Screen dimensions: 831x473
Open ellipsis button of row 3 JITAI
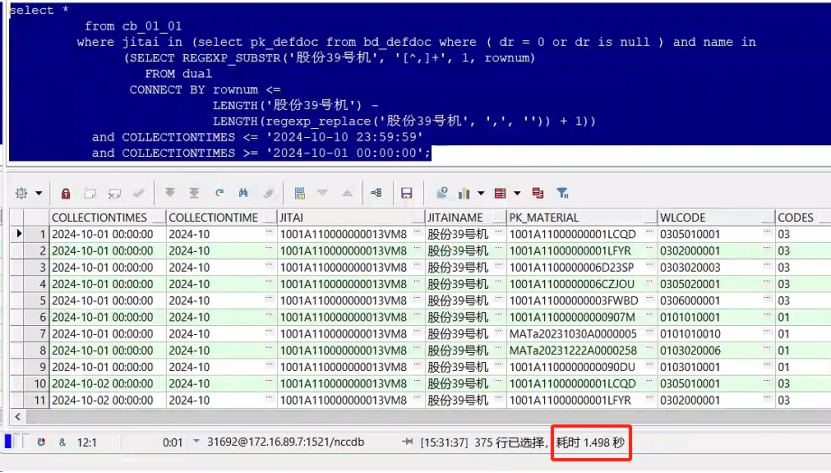tap(417, 266)
